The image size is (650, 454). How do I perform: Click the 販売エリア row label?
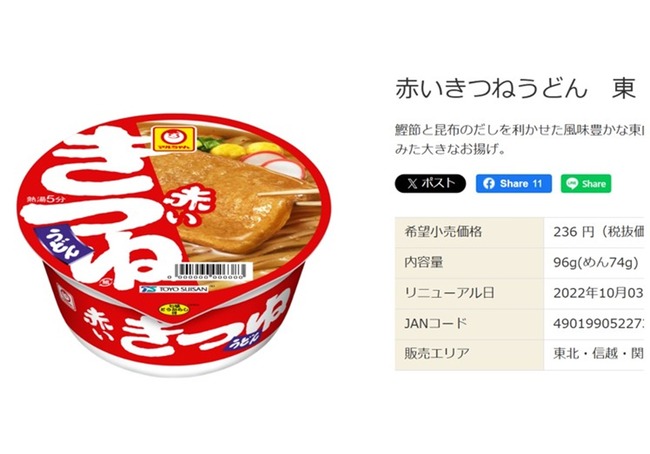pos(437,354)
